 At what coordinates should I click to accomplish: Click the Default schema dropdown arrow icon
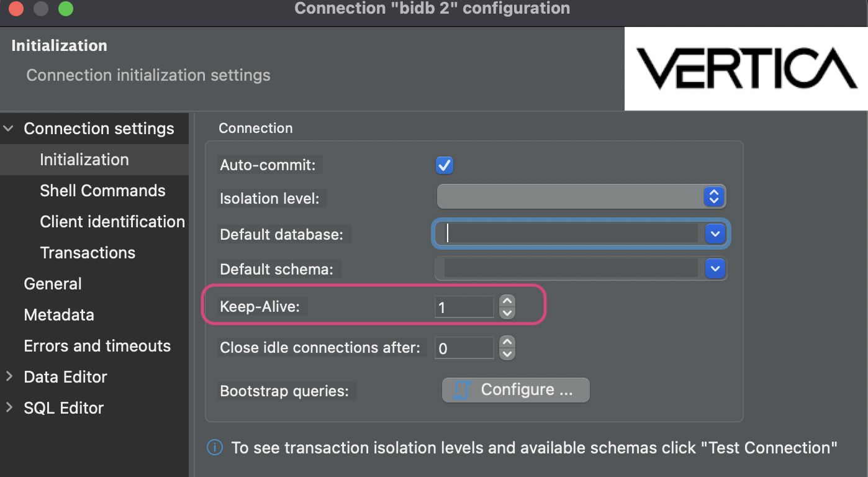point(715,268)
